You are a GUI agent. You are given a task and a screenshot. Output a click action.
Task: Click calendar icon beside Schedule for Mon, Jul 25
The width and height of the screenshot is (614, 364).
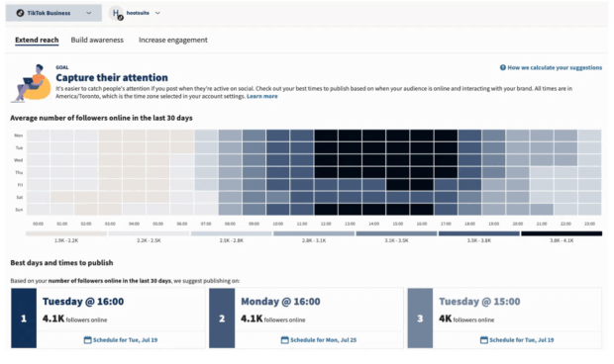coord(285,339)
